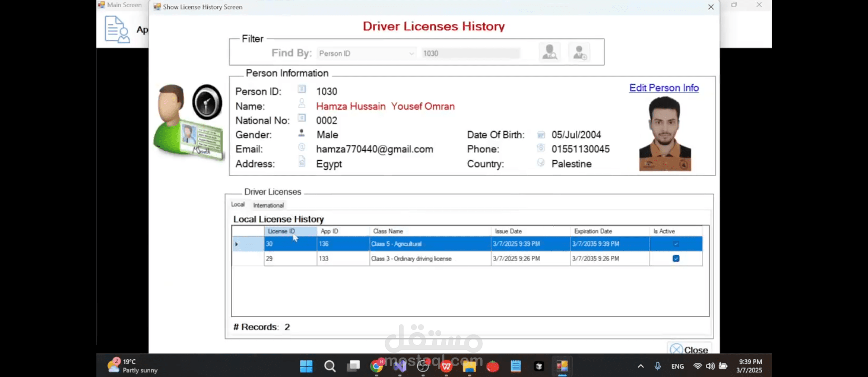This screenshot has width=868, height=377.
Task: Click the name Hamza Hussain Yousef Omran
Action: pyautogui.click(x=385, y=106)
